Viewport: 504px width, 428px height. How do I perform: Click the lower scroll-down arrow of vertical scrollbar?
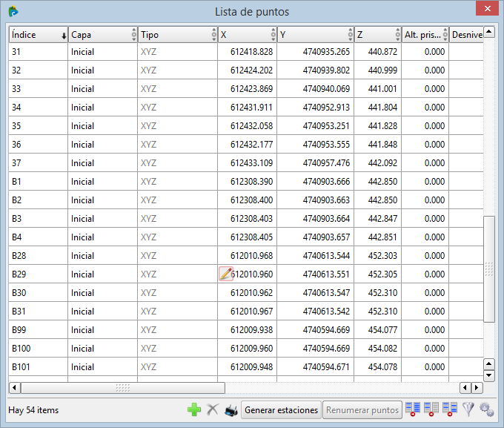pyautogui.click(x=489, y=375)
